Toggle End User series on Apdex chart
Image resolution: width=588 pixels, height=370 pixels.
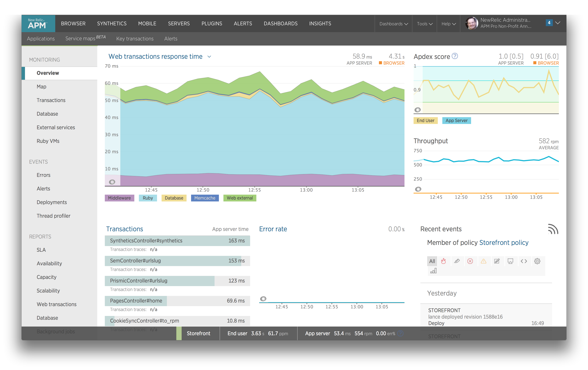(426, 121)
